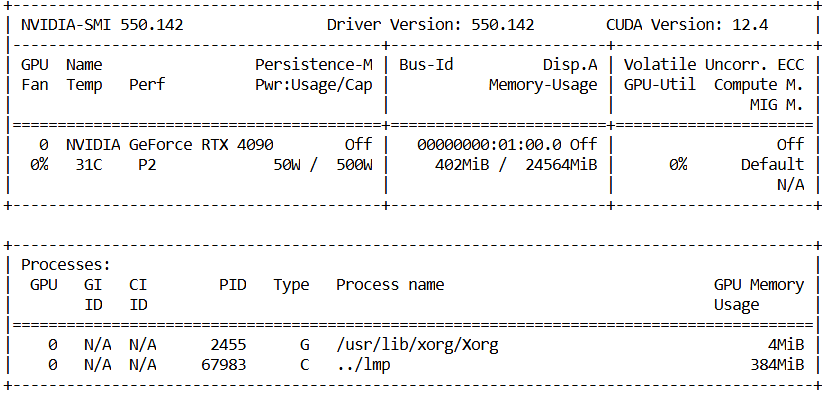Click the NVIDIA GeForce RTX 4090 name

pyautogui.click(x=170, y=145)
